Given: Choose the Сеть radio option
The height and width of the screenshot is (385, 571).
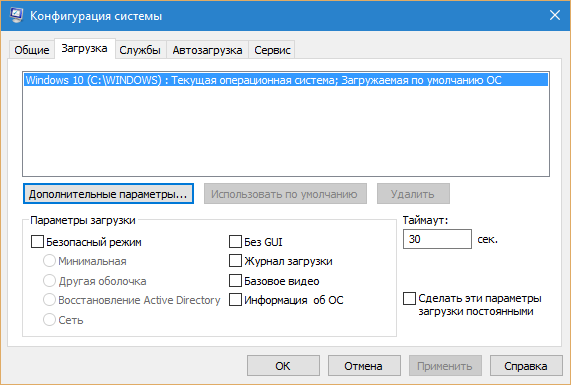Looking at the screenshot, I should point(49,319).
